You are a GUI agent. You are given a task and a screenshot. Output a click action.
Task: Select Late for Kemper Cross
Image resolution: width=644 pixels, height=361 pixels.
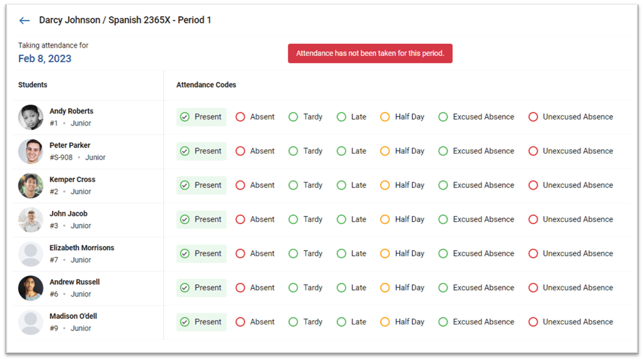point(341,185)
